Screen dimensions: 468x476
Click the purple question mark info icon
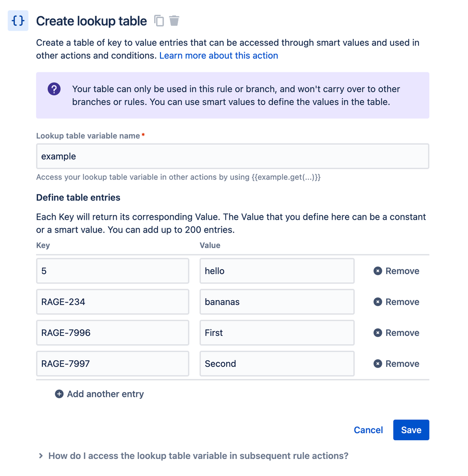[x=54, y=89]
